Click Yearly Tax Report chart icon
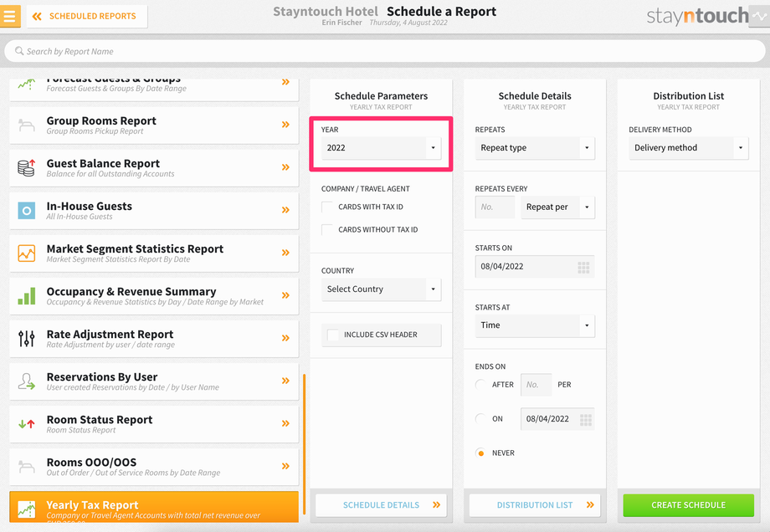This screenshot has width=770, height=532. (x=27, y=509)
